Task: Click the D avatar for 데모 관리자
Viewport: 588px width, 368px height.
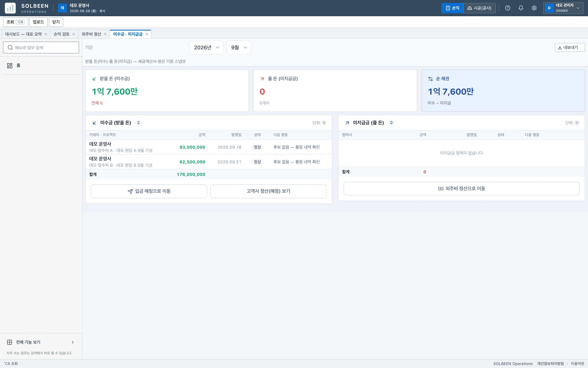Action: [549, 8]
